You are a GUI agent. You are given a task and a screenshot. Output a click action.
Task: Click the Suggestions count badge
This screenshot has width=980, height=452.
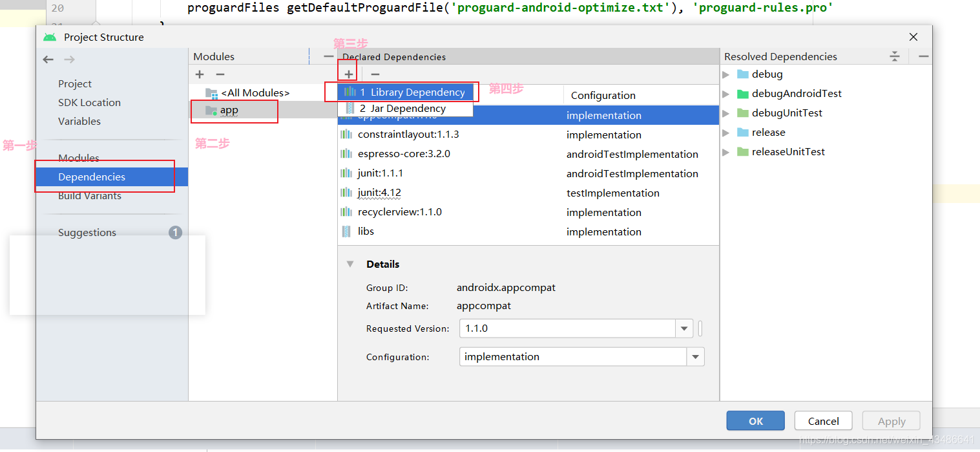coord(175,232)
